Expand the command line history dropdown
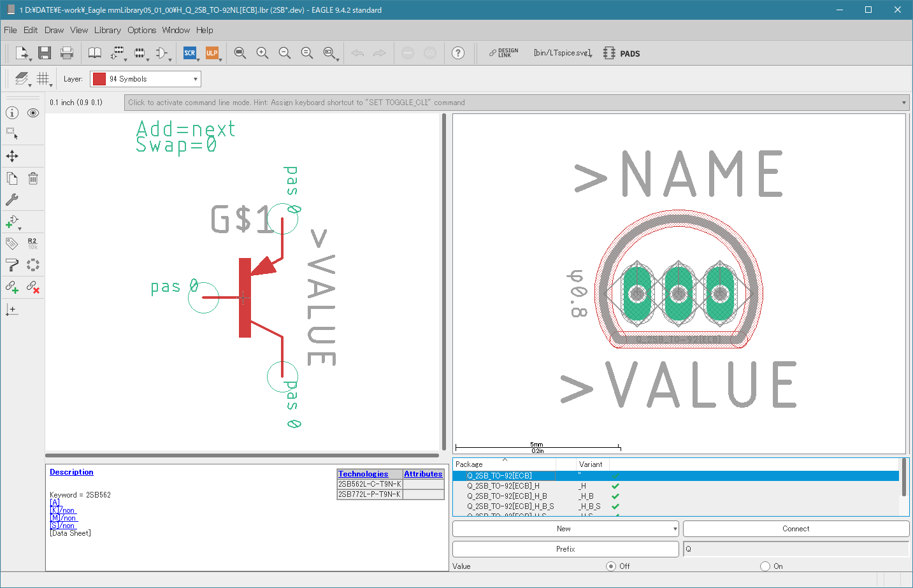 pyautogui.click(x=903, y=103)
